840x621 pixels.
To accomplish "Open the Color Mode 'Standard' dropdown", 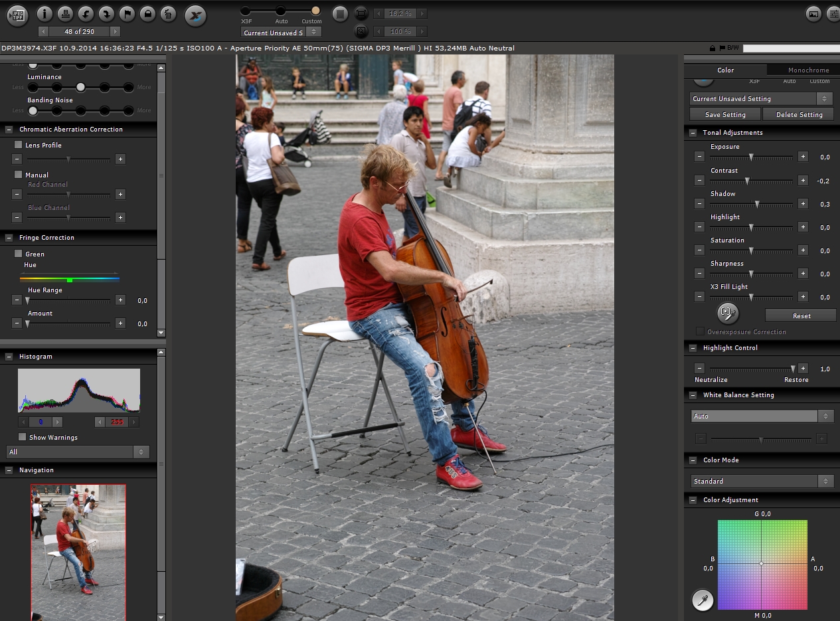I will [x=762, y=481].
